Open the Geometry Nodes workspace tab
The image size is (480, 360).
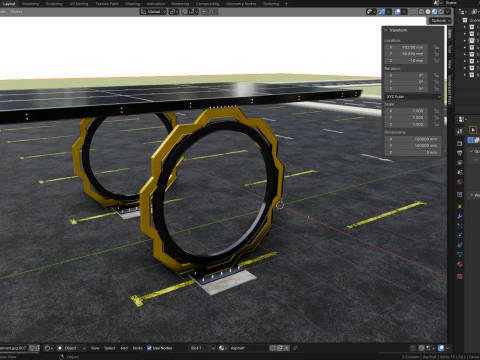pos(241,4)
